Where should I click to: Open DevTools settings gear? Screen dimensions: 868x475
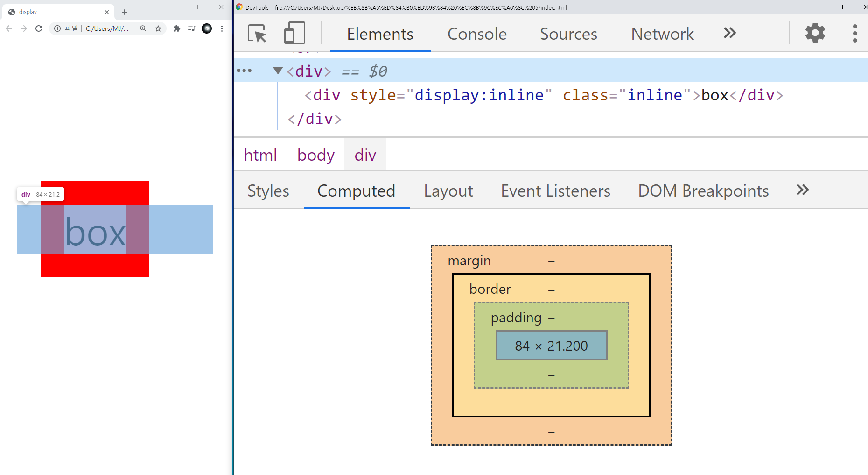coord(815,33)
